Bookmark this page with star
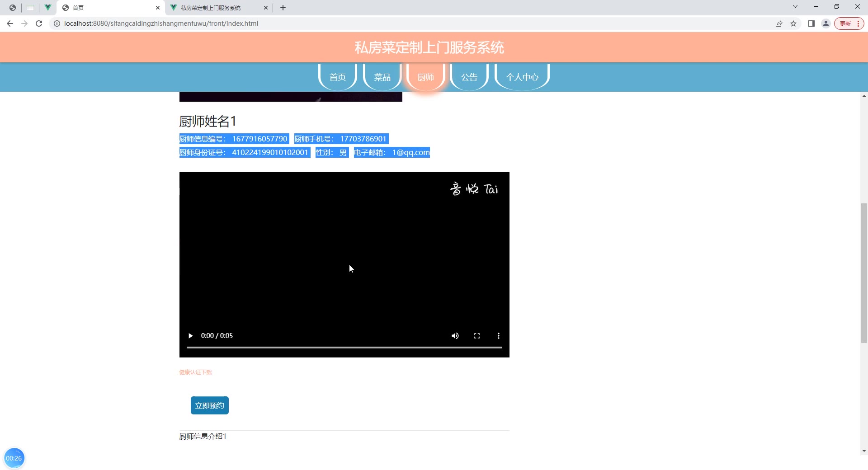Image resolution: width=868 pixels, height=470 pixels. click(x=793, y=23)
